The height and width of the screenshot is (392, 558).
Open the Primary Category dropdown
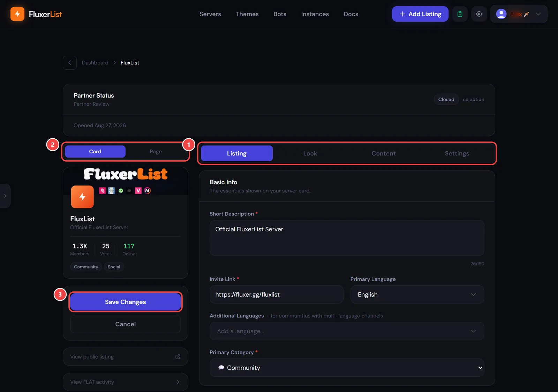[347, 368]
